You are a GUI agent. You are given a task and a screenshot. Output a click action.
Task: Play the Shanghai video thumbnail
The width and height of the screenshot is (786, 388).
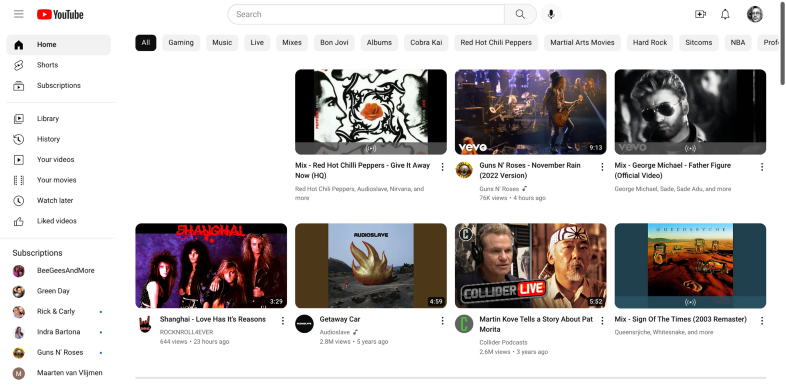pyautogui.click(x=211, y=266)
